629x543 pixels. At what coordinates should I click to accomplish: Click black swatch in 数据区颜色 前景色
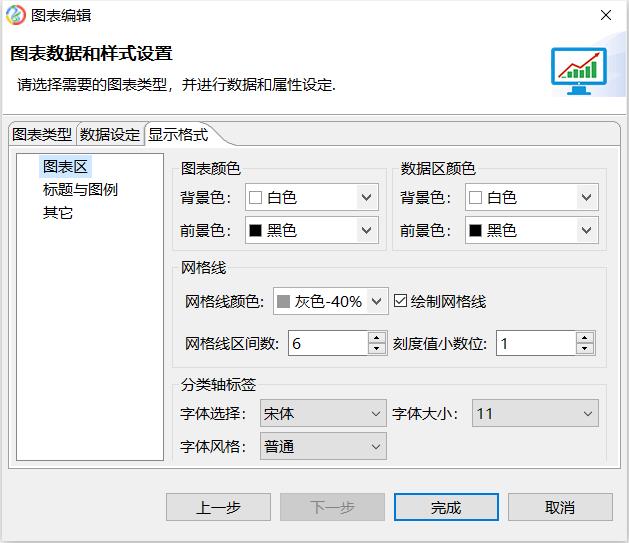(x=475, y=230)
